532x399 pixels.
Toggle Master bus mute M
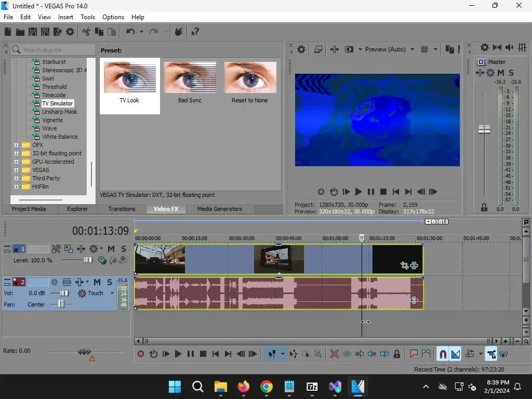point(501,73)
